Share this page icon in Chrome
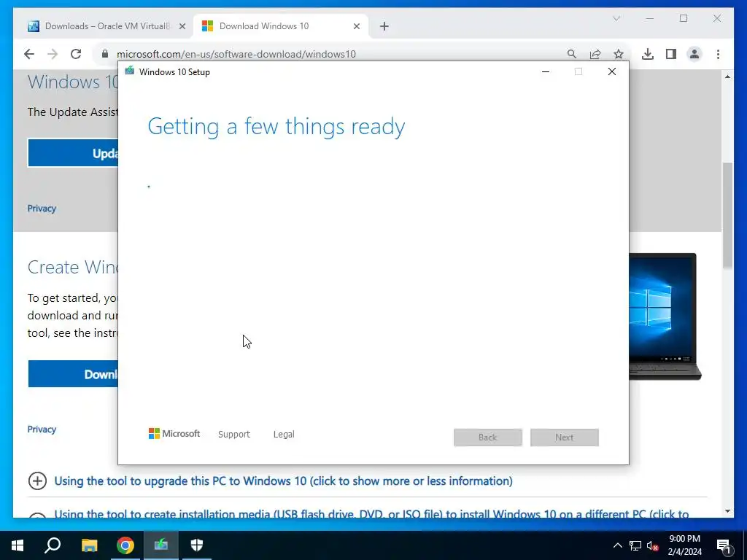Screen dimensions: 747x560 595,54
